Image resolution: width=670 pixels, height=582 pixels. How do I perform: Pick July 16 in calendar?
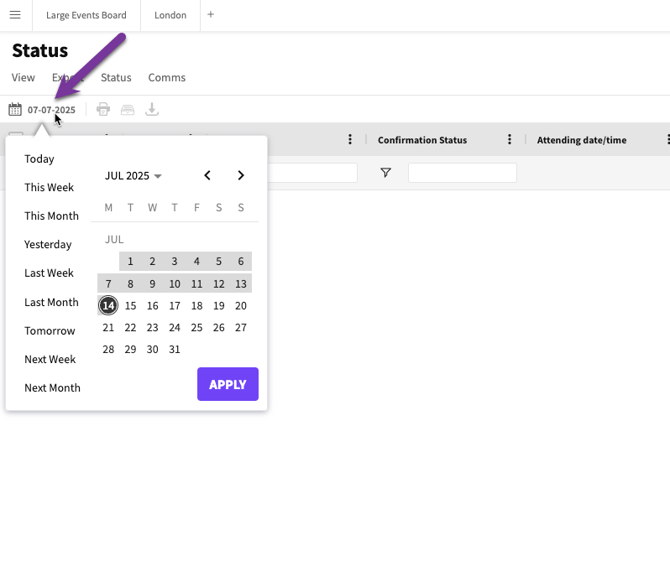153,306
